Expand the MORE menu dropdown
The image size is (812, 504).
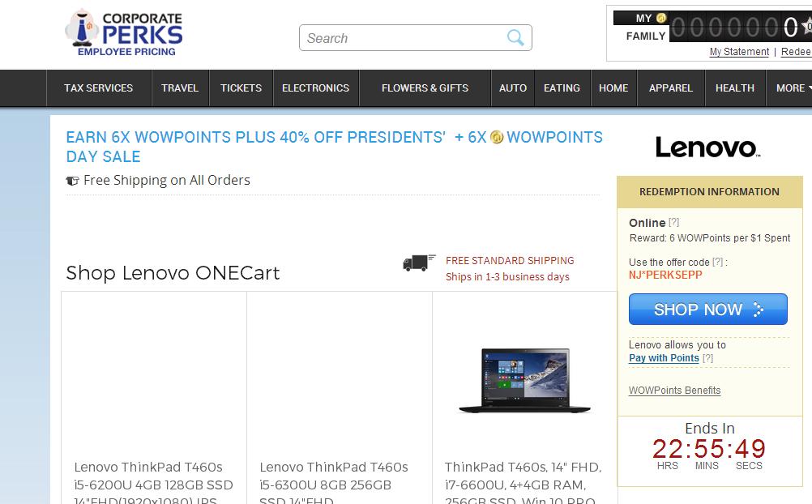click(x=793, y=88)
